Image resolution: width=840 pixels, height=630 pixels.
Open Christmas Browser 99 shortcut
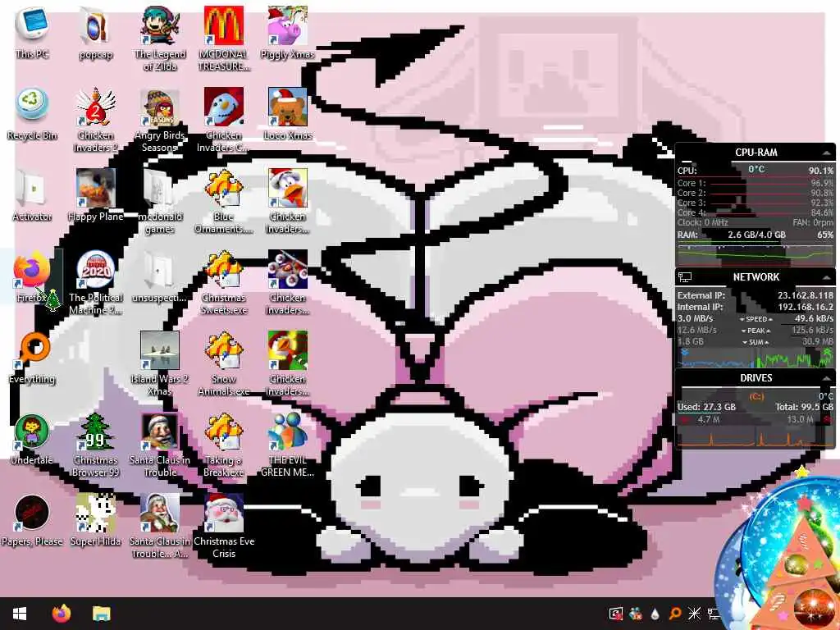(x=95, y=445)
